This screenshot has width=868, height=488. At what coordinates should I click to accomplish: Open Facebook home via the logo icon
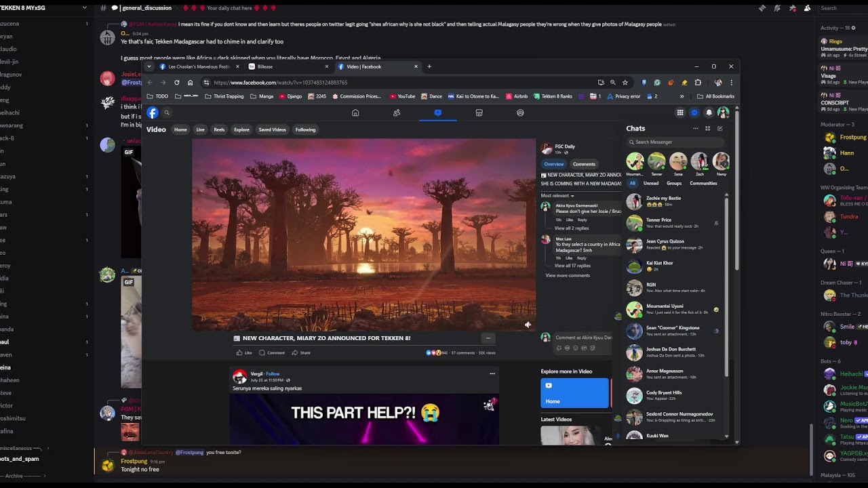[153, 113]
